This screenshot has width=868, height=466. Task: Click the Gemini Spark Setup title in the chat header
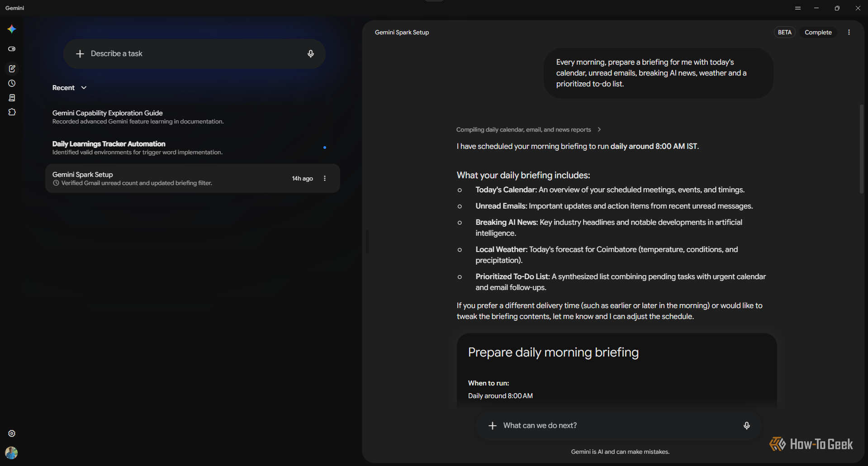coord(402,33)
